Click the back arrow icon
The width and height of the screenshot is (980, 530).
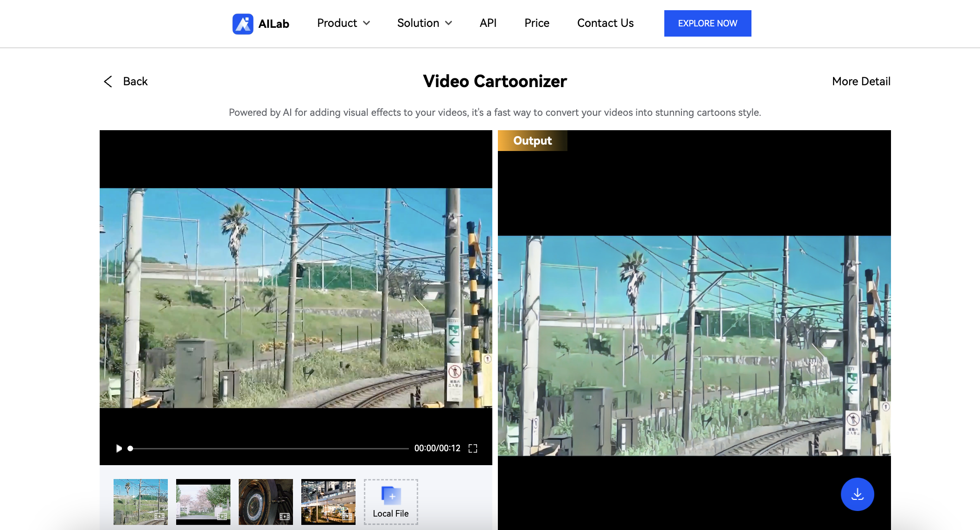108,82
